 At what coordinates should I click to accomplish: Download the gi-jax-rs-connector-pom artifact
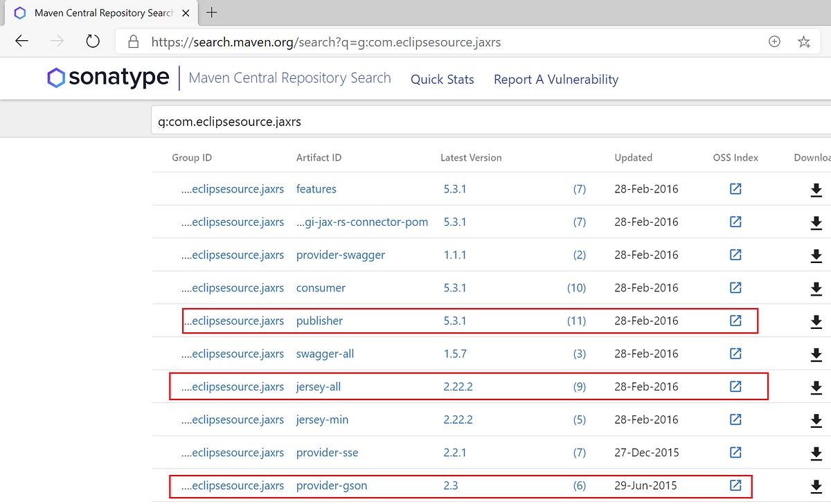pos(816,223)
